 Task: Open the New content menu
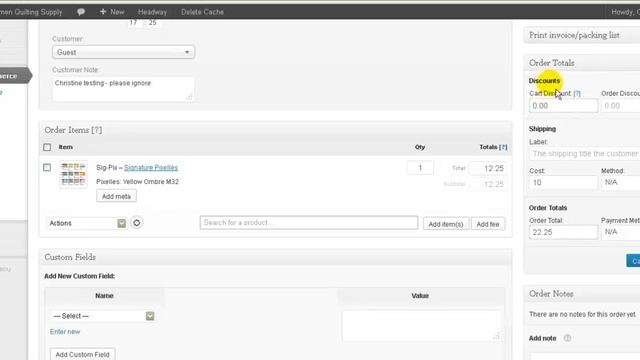[112, 12]
